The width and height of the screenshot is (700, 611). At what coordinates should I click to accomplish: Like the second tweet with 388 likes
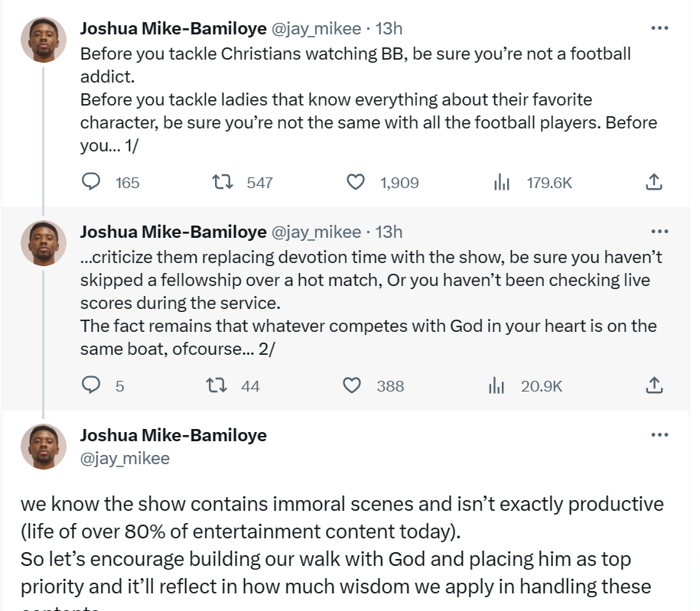[351, 385]
